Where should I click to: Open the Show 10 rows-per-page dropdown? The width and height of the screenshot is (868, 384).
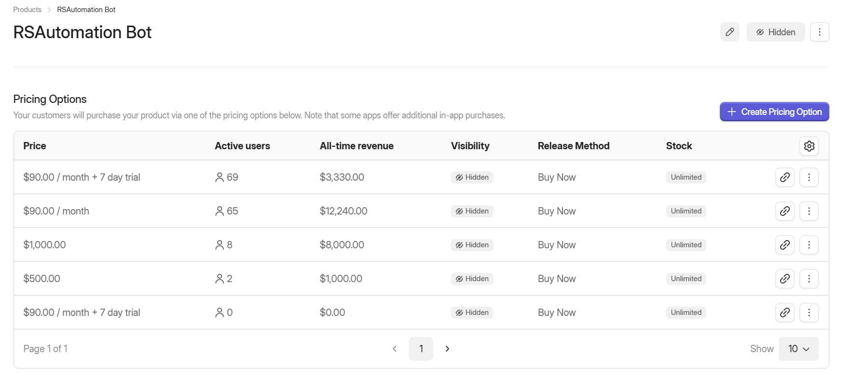(798, 349)
